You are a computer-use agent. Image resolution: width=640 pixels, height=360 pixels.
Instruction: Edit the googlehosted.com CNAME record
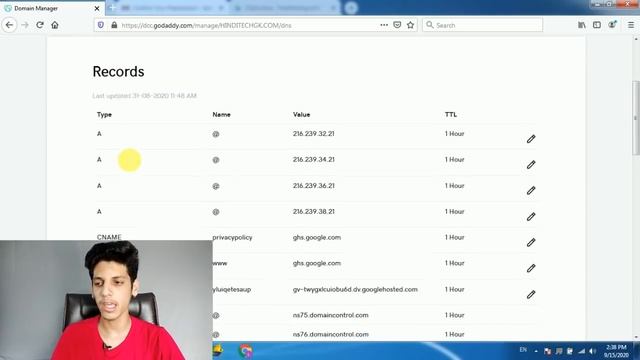(x=531, y=294)
